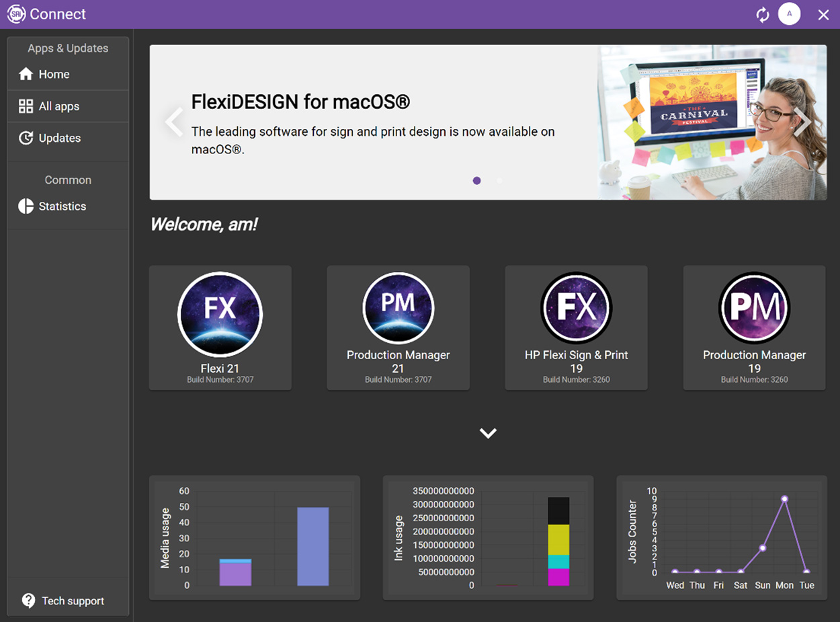Click the Tech support help icon

pyautogui.click(x=28, y=600)
